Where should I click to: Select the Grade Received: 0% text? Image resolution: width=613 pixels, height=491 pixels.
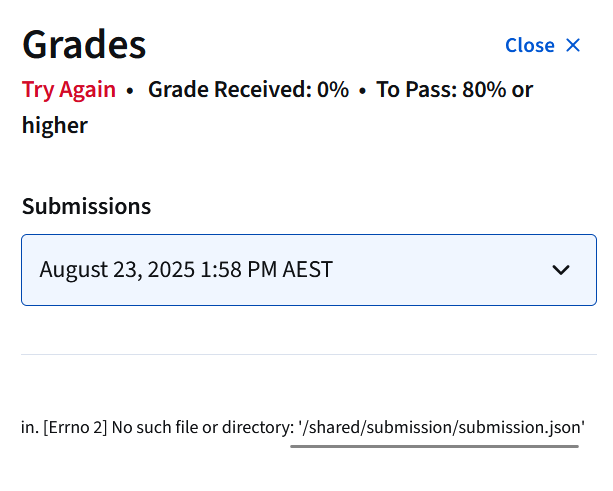248,90
